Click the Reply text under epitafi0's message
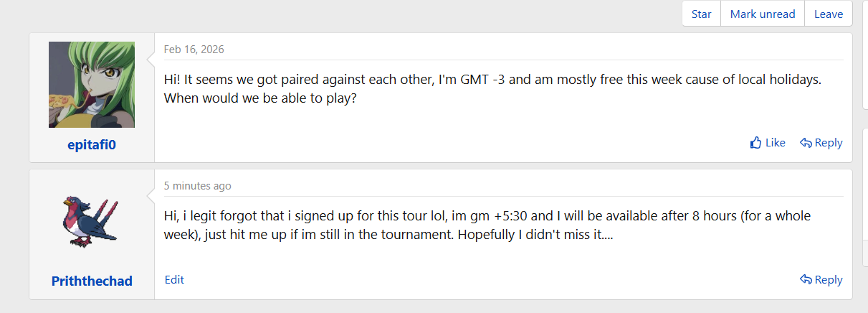The width and height of the screenshot is (868, 313). (829, 143)
